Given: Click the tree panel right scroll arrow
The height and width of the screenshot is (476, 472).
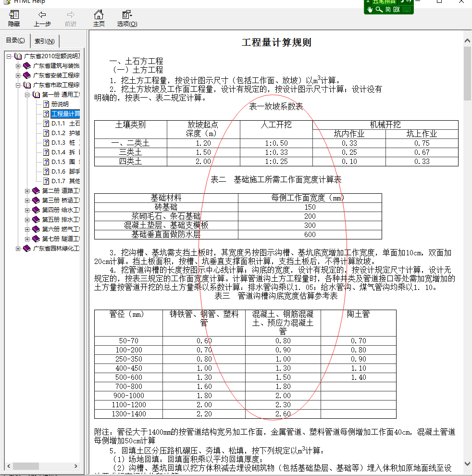Looking at the screenshot, I should 76,466.
